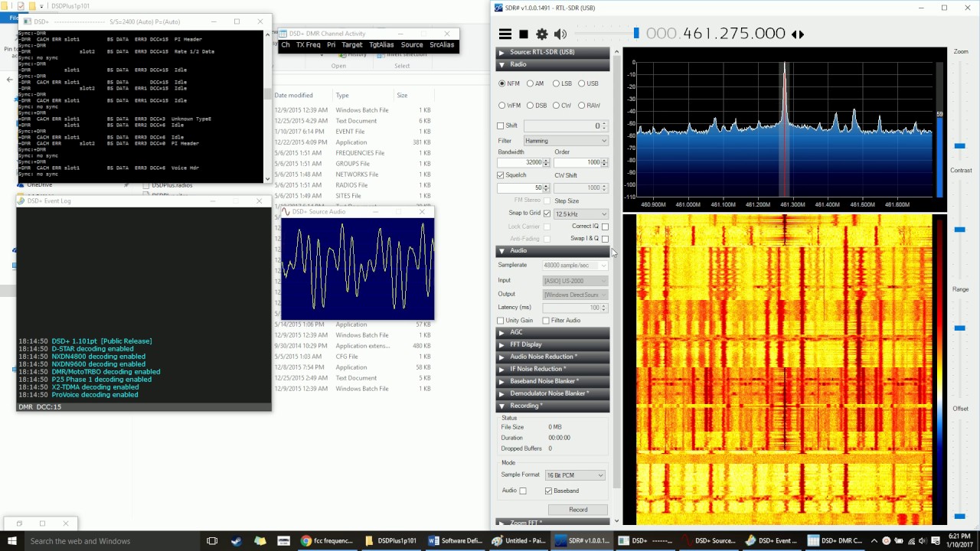Click the Squelch threshold field showing 50
This screenshot has height=551, width=980.
coord(524,187)
